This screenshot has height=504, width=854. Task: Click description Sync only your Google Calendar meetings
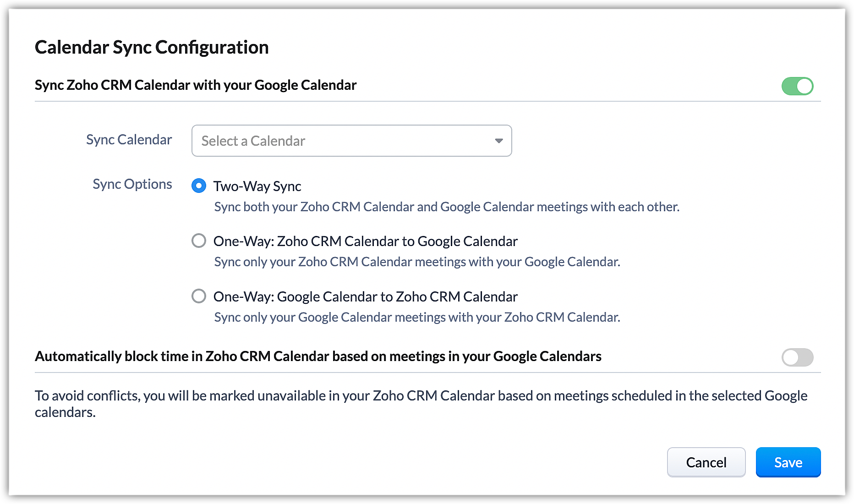(x=417, y=317)
